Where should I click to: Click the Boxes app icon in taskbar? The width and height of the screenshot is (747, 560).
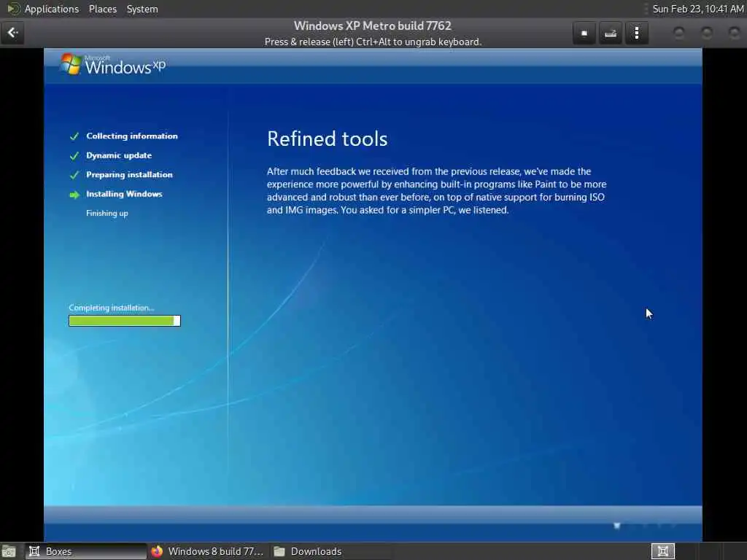click(x=34, y=551)
